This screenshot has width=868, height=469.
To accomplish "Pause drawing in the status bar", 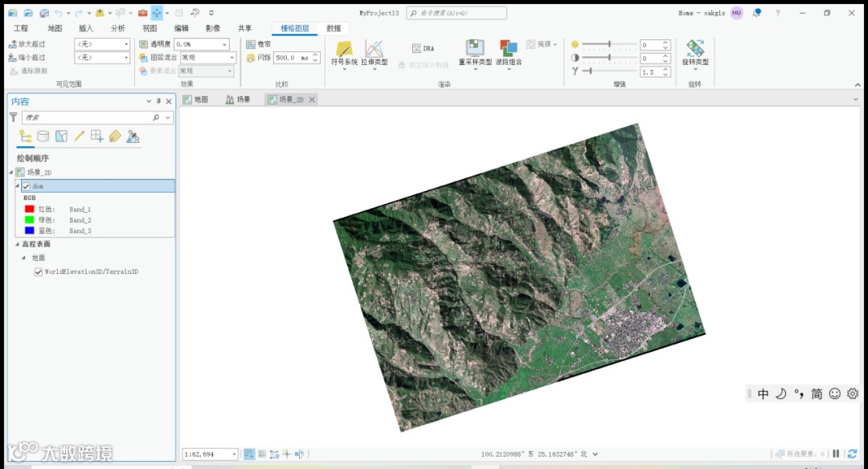I will [x=836, y=455].
